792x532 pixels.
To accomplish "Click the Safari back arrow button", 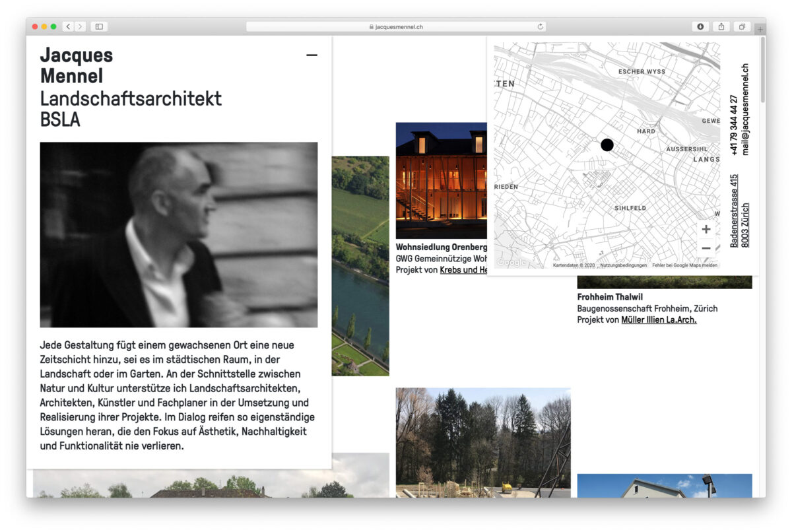I will tap(68, 26).
